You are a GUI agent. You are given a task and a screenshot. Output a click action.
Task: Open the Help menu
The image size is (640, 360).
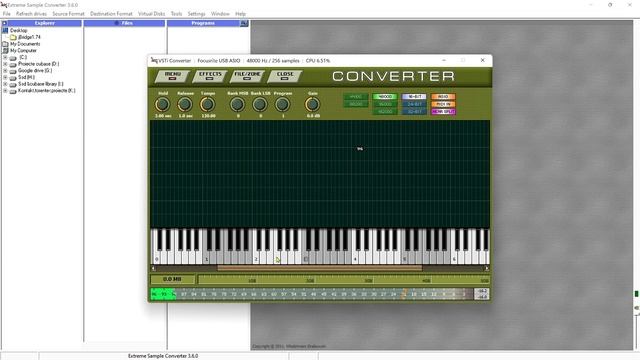[x=240, y=13]
